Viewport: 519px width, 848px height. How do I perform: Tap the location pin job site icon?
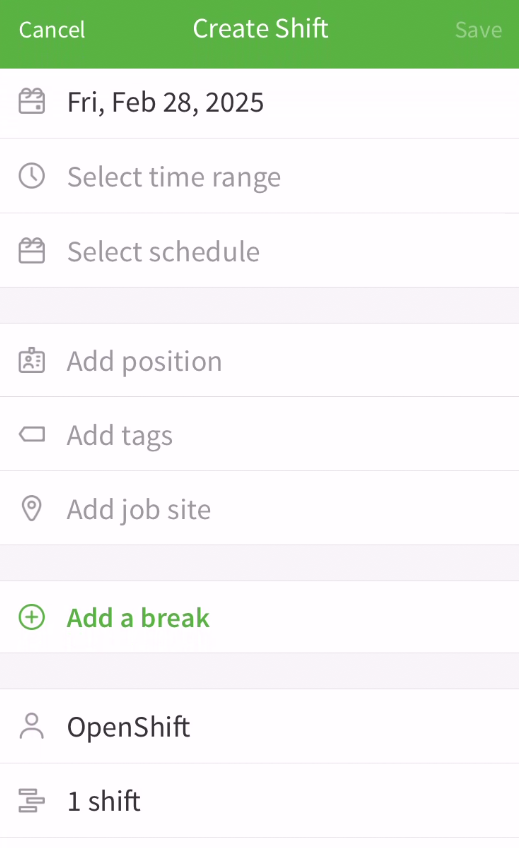point(32,508)
